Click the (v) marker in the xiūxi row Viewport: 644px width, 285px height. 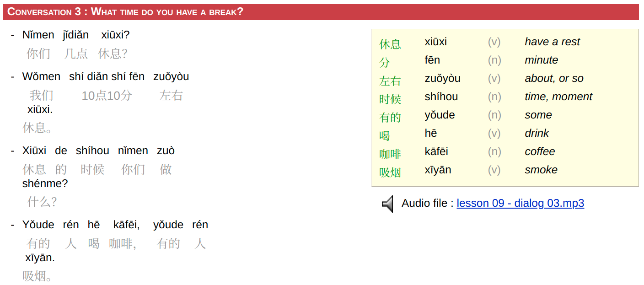point(494,42)
